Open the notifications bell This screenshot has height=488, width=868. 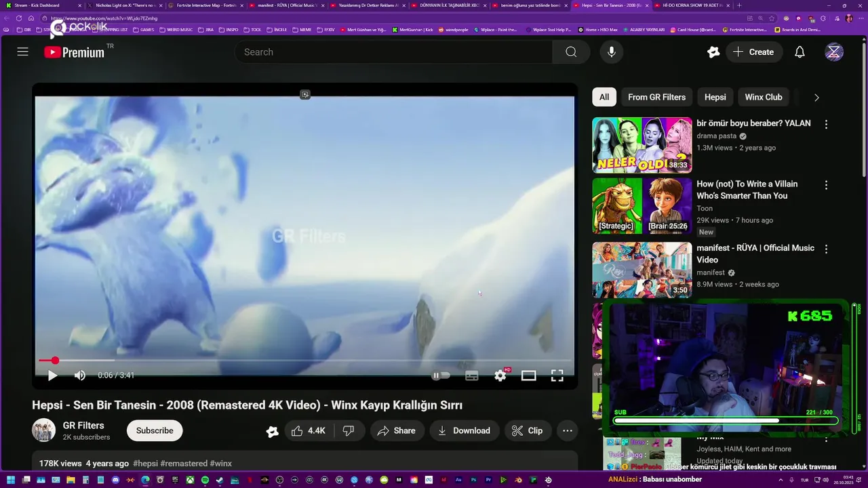[800, 52]
